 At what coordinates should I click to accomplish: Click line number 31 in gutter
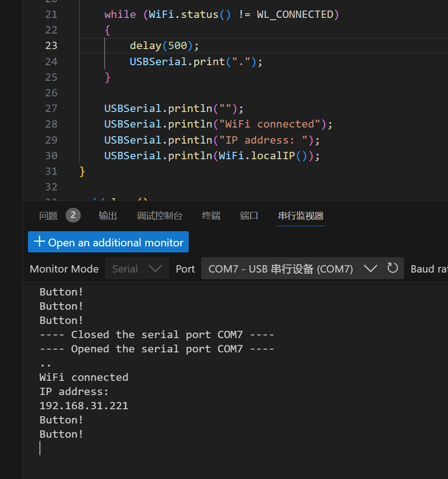tap(51, 172)
